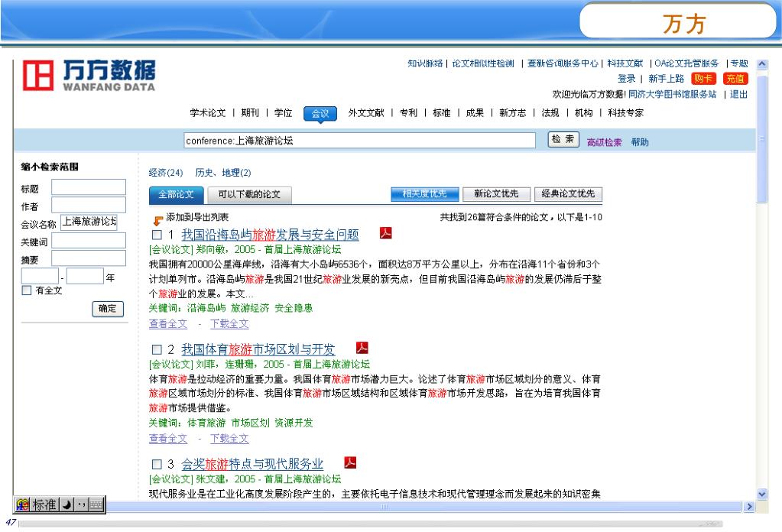This screenshot has width=782, height=532.
Task: Switch to 全部论文 tab
Action: (x=176, y=194)
